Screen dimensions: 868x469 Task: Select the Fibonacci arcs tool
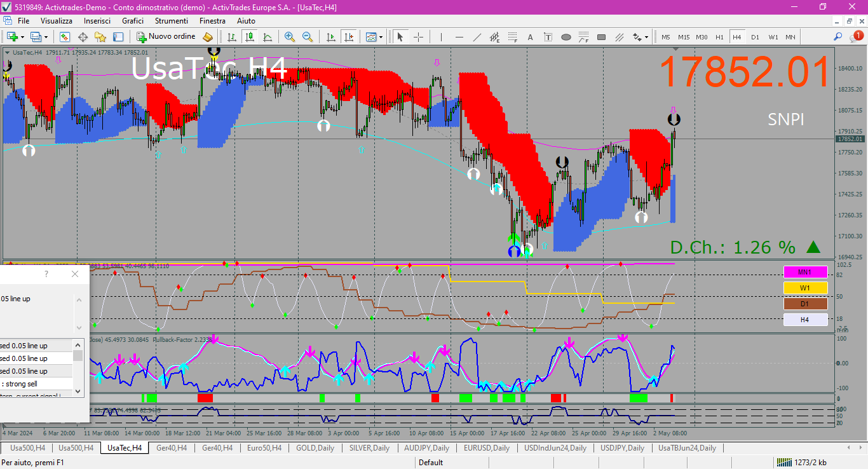coord(584,37)
